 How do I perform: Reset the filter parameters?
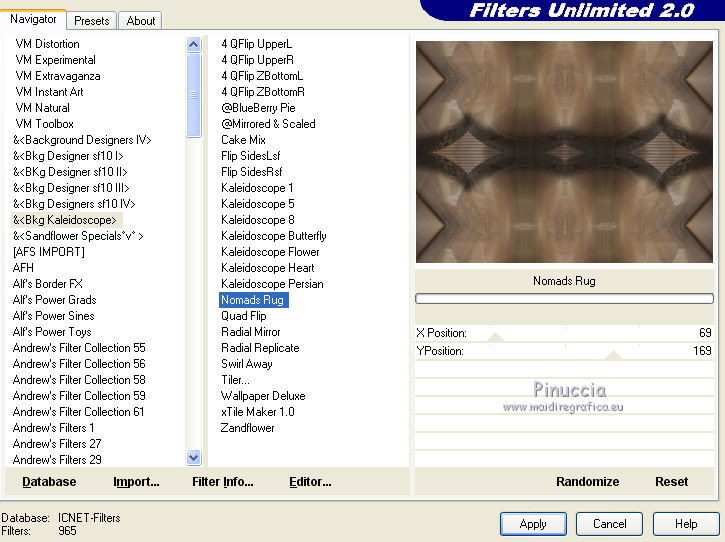click(x=671, y=482)
